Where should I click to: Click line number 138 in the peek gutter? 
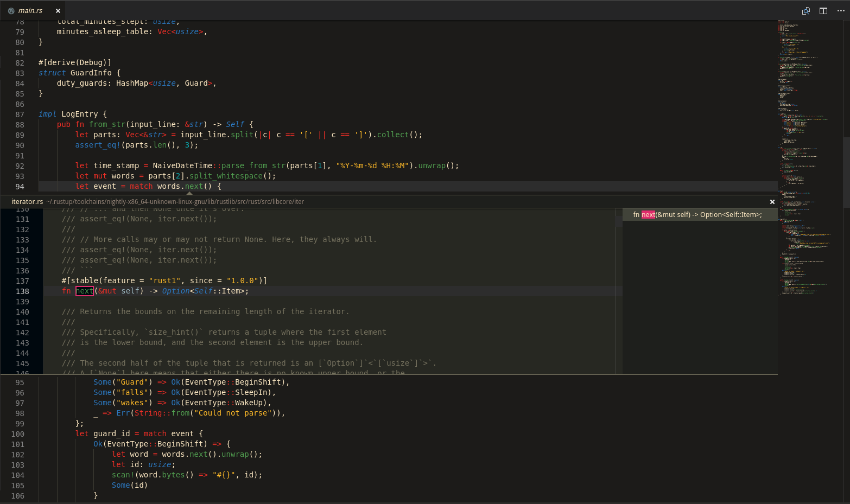pyautogui.click(x=22, y=291)
